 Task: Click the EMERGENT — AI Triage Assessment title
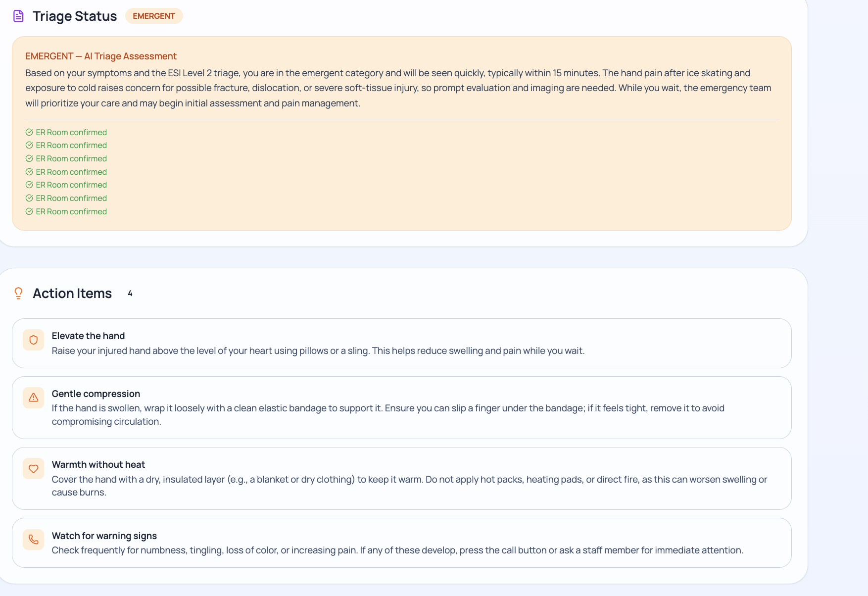(x=101, y=56)
